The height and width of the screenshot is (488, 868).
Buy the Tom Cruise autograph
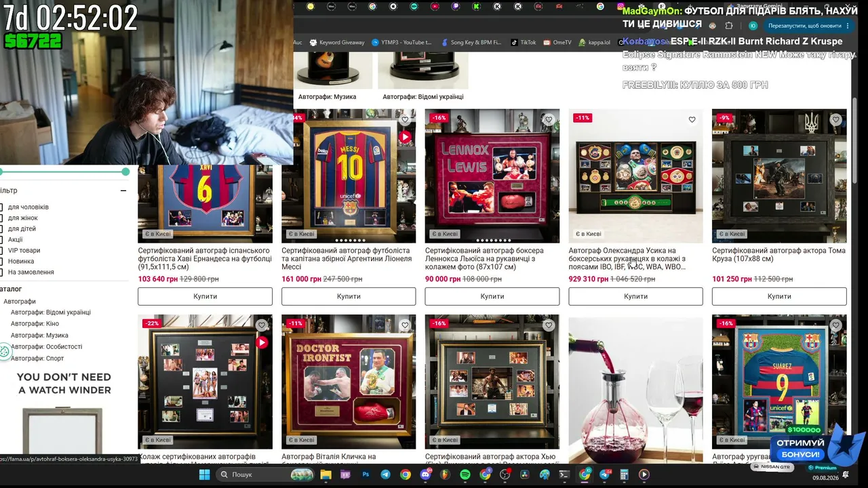[779, 296]
